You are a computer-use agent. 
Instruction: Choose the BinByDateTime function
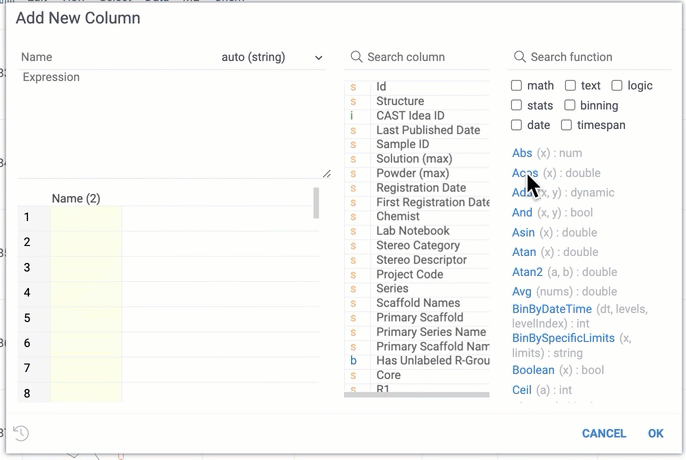[552, 309]
